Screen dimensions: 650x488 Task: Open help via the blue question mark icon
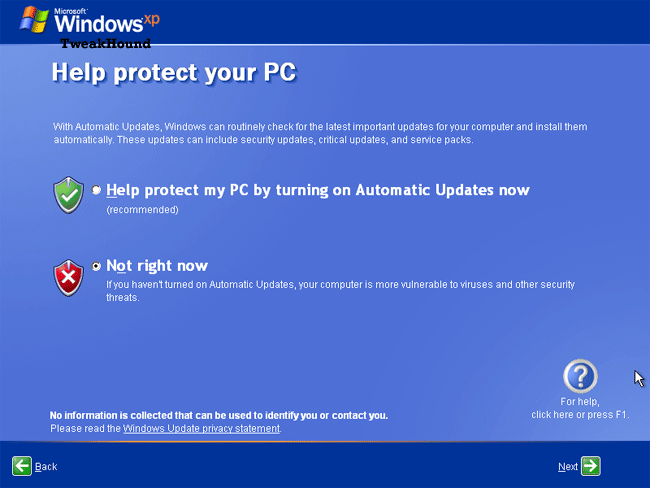(x=580, y=376)
